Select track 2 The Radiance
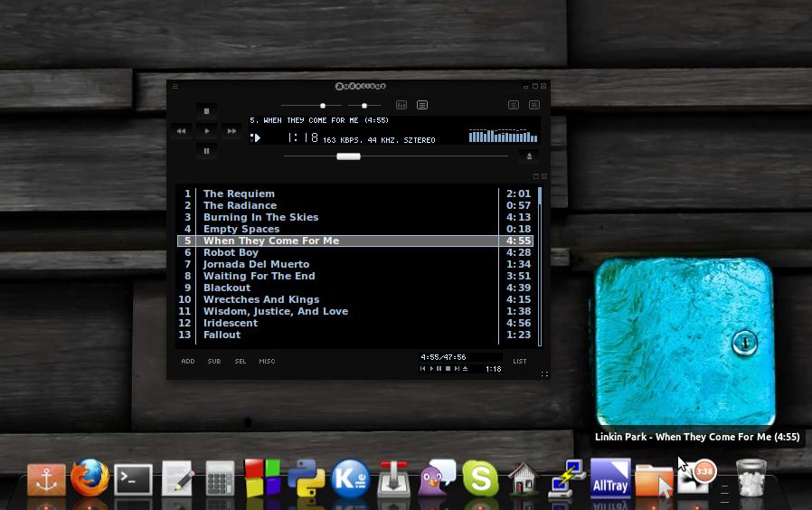The width and height of the screenshot is (812, 510). coord(355,205)
